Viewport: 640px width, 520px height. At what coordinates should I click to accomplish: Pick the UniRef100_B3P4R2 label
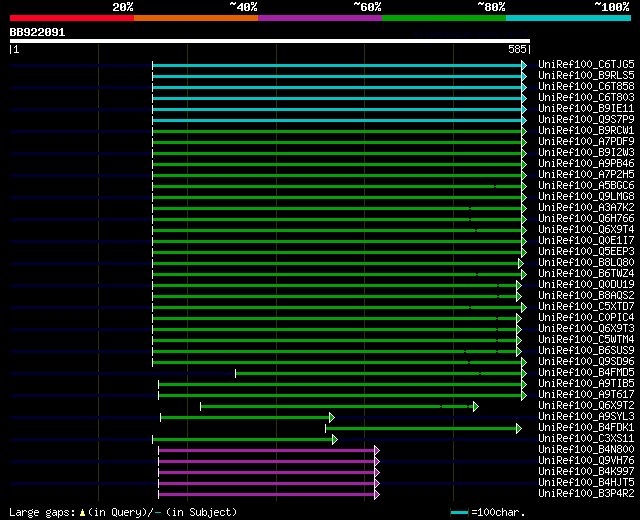coord(586,494)
